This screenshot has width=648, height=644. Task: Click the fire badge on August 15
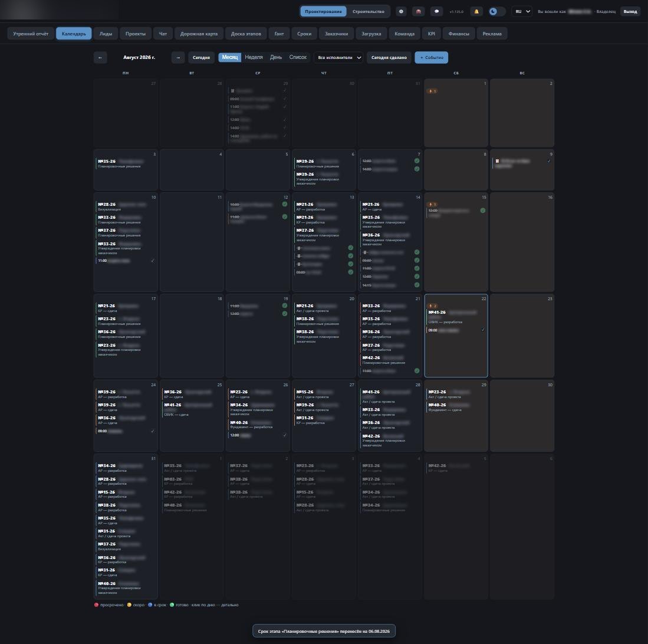coord(432,204)
